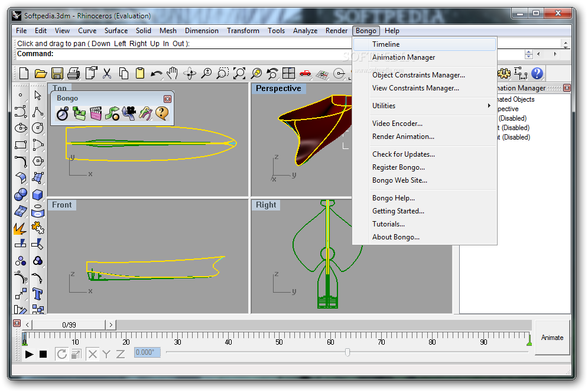Click the green end marker at frame 99
588x392 pixels.
(529, 339)
